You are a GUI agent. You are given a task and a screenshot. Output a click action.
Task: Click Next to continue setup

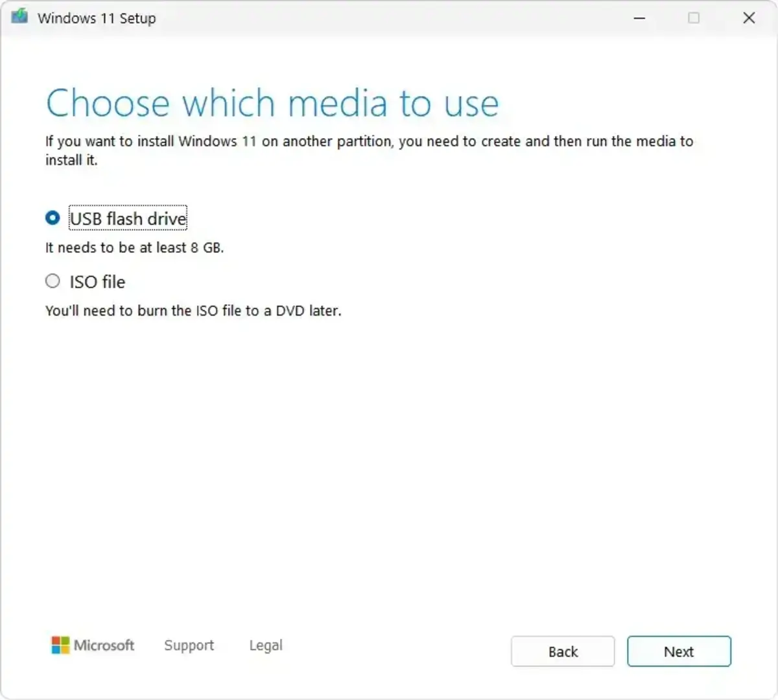coord(679,651)
